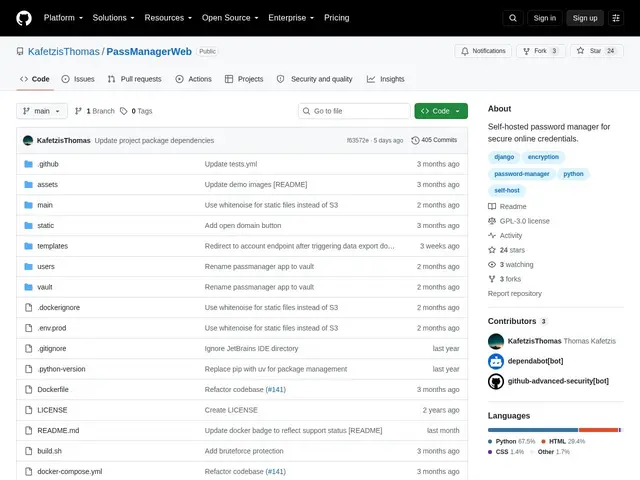This screenshot has height=480, width=640.
Task: Expand the Resources menu
Action: [168, 18]
